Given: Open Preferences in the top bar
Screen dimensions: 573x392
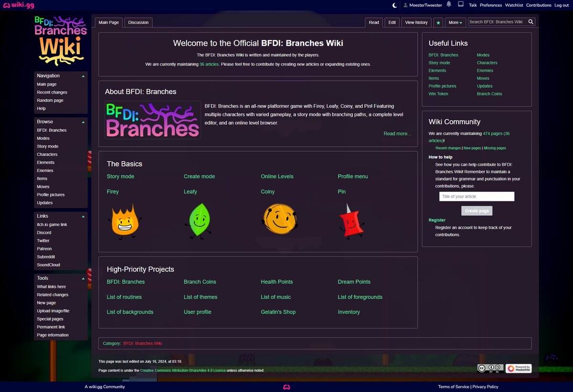Looking at the screenshot, I should pos(491,5).
